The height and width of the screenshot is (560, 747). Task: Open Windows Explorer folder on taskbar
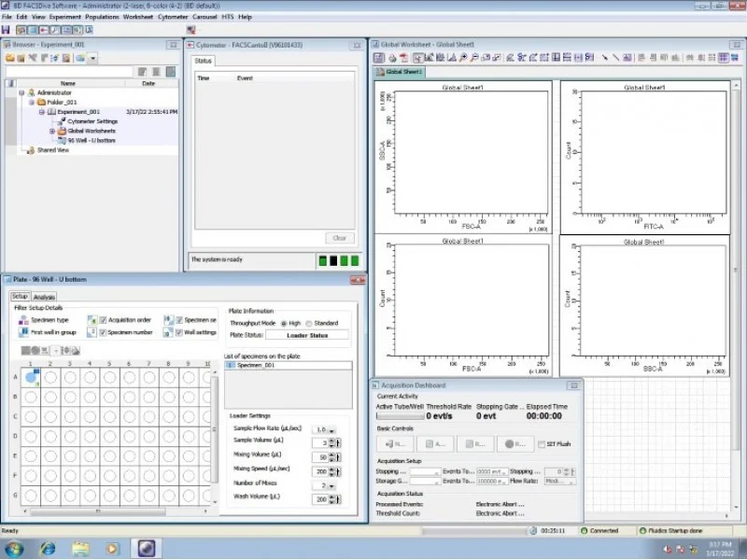pos(80,549)
